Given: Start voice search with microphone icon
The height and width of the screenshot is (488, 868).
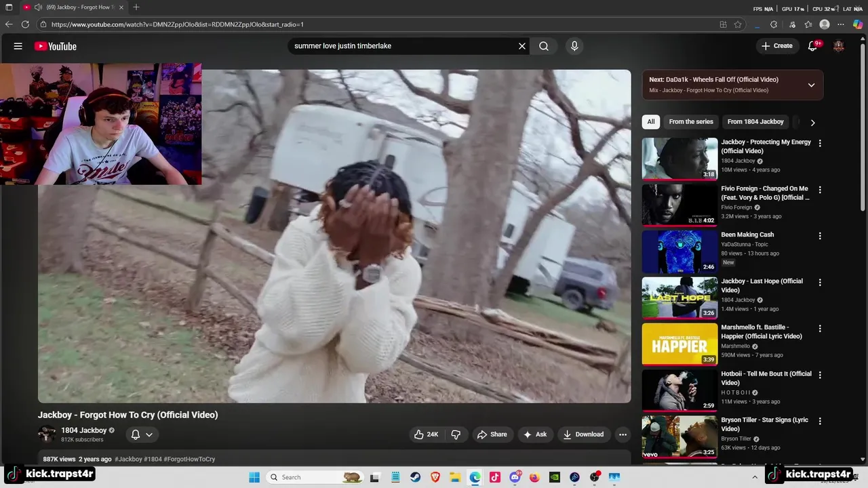Looking at the screenshot, I should tap(574, 46).
